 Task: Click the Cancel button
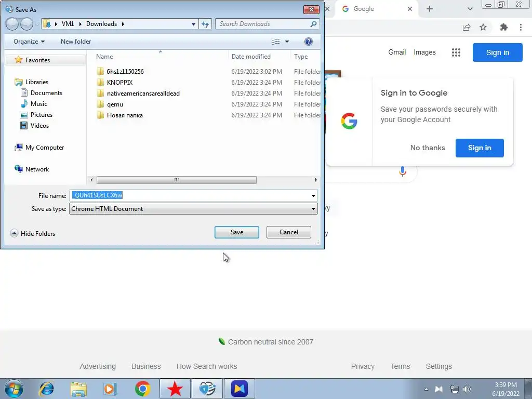click(289, 232)
